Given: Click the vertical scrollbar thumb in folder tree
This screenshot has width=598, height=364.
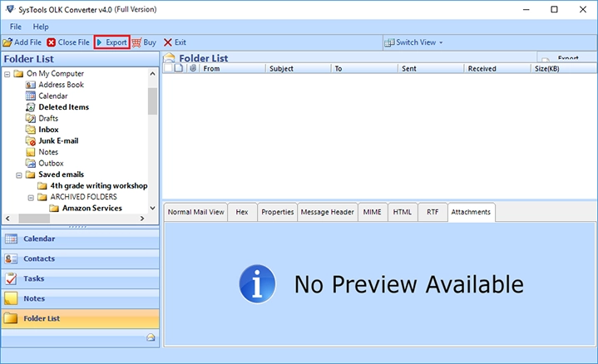Looking at the screenshot, I should pos(152,101).
